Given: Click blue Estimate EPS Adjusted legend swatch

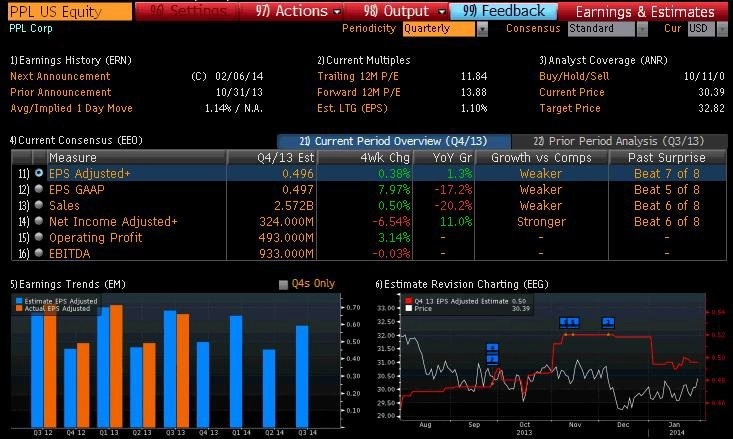Looking at the screenshot, I should click(19, 301).
